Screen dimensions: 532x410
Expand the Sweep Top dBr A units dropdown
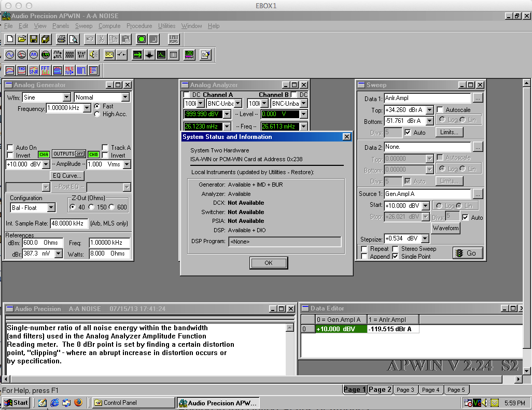[430, 110]
